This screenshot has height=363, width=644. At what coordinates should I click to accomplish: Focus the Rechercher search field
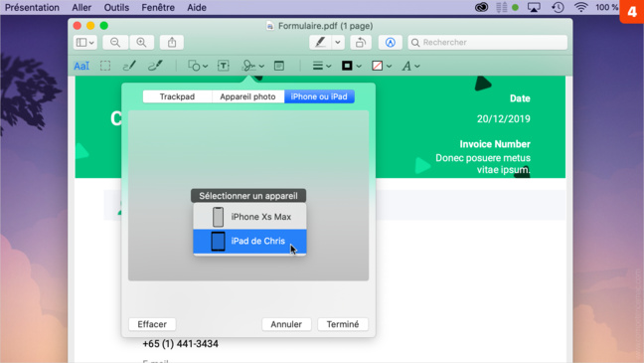[488, 43]
